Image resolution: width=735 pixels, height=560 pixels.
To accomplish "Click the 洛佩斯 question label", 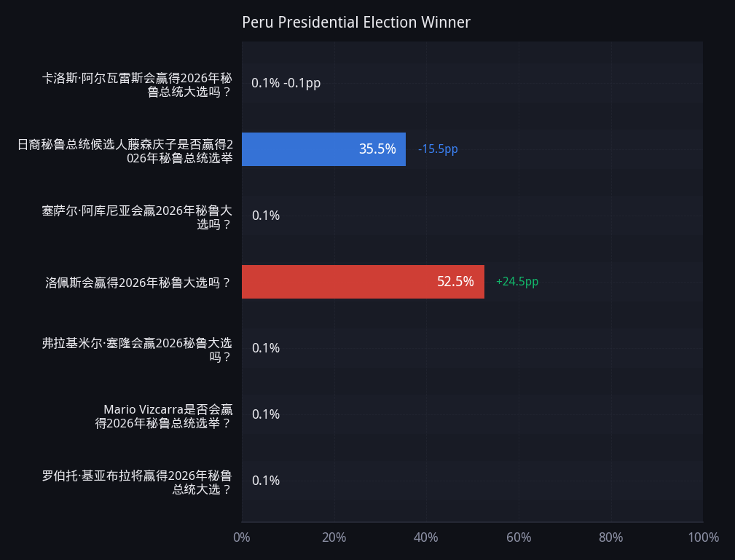I will coord(138,283).
